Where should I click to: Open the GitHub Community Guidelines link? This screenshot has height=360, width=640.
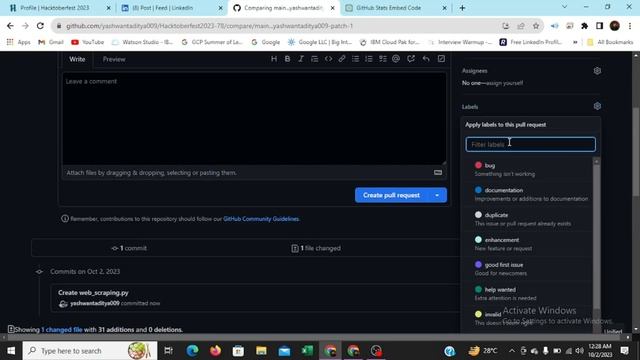point(261,219)
